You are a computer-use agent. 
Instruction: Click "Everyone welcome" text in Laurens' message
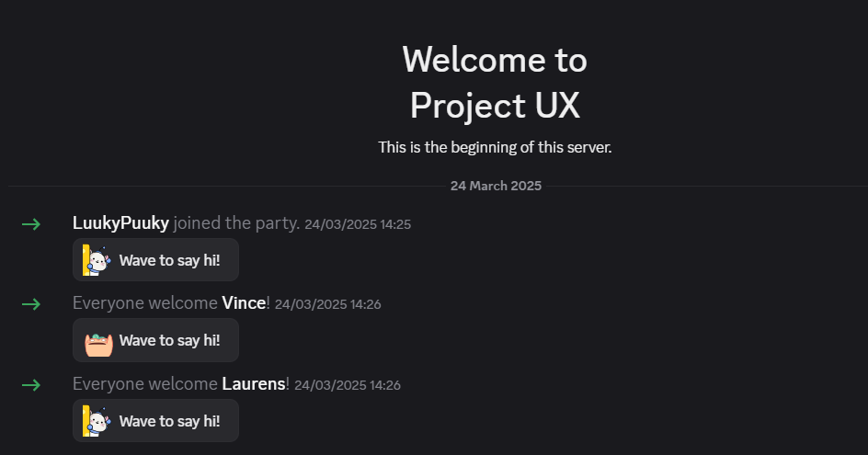[145, 383]
